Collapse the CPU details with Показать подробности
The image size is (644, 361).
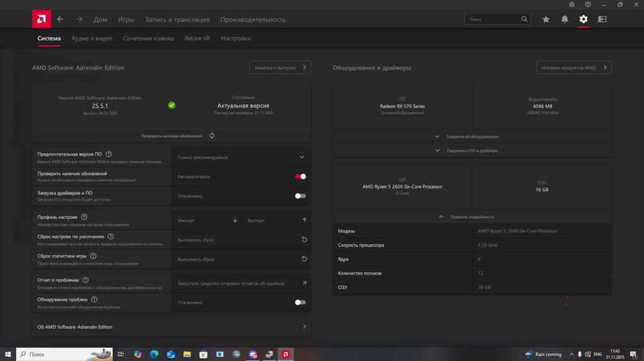pos(472,217)
